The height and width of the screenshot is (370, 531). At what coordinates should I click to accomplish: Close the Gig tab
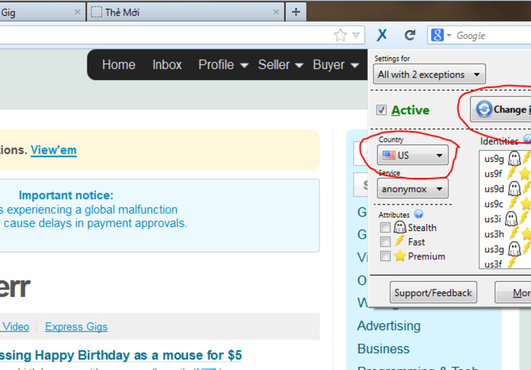coord(77,12)
